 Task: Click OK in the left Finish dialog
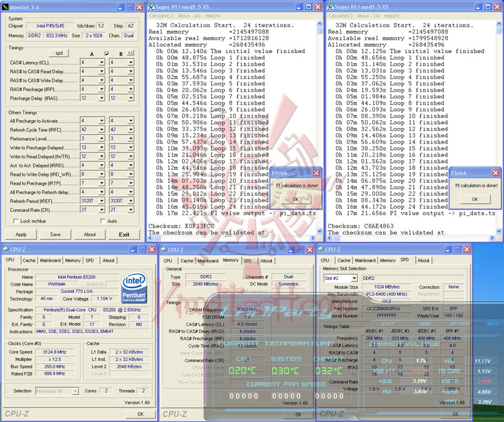point(296,199)
